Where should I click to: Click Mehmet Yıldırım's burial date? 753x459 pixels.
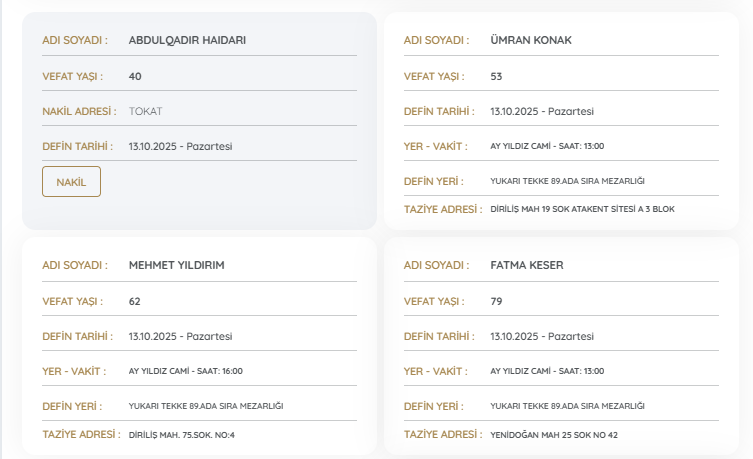180,336
